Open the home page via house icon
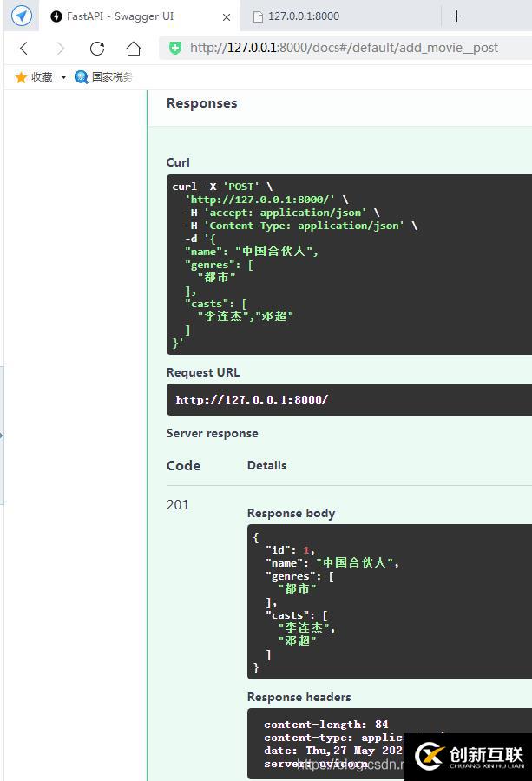The height and width of the screenshot is (781, 532). click(x=134, y=48)
